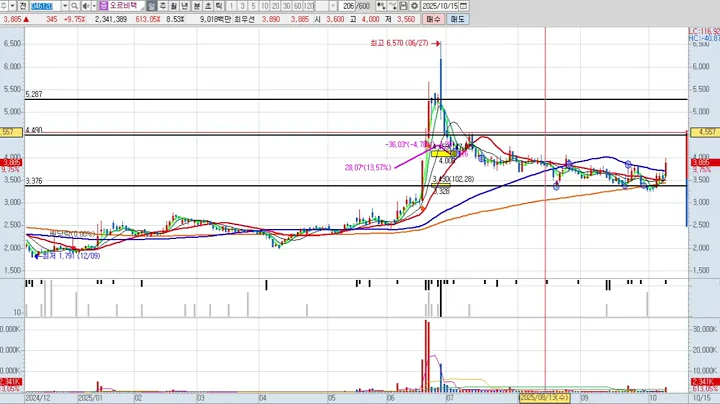
Task: Click the 매도 sell button
Action: point(457,19)
